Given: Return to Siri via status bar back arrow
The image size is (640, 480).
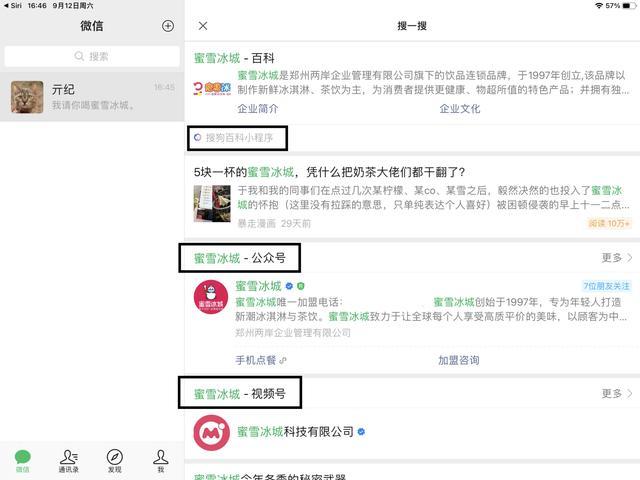Looking at the screenshot, I should [12, 6].
